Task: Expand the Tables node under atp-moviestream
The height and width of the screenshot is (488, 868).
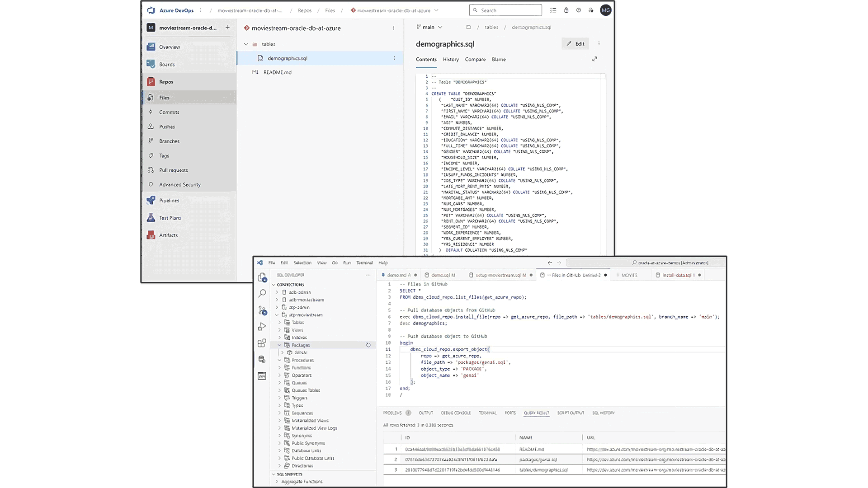Action: click(279, 322)
